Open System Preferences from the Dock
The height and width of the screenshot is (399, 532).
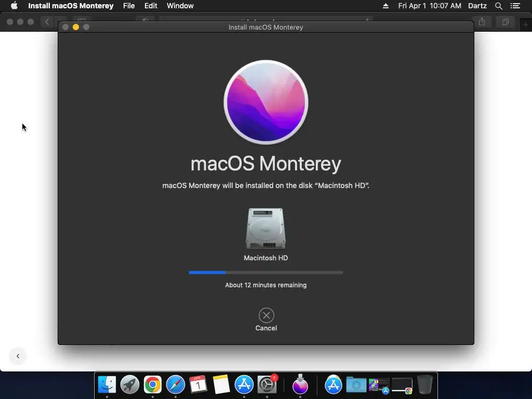(x=267, y=385)
